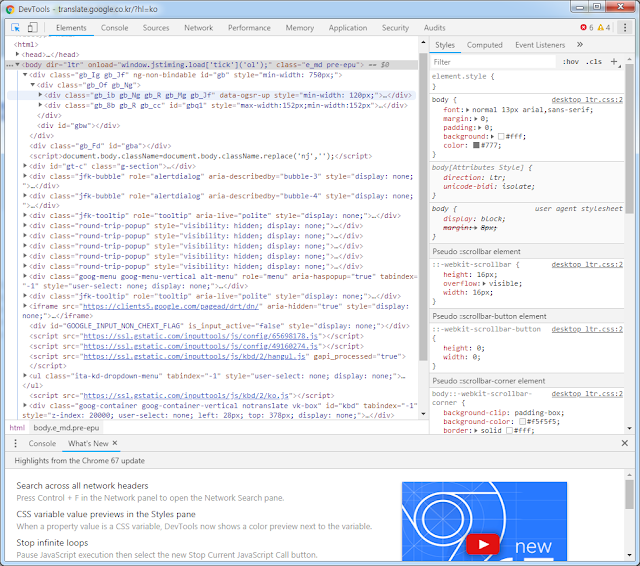Open the config/49160274.js script link

(200, 346)
